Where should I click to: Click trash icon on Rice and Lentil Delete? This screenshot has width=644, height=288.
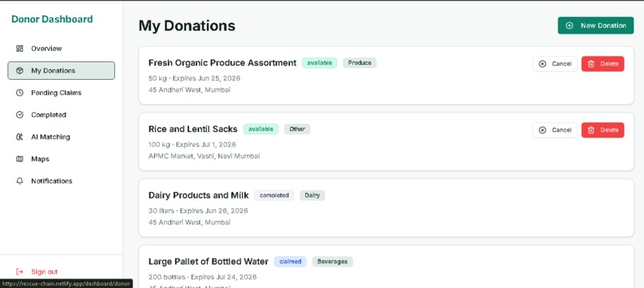tap(591, 130)
